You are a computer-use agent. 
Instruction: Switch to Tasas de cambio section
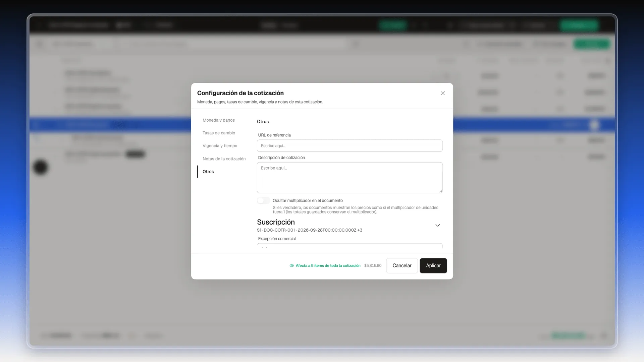point(219,133)
